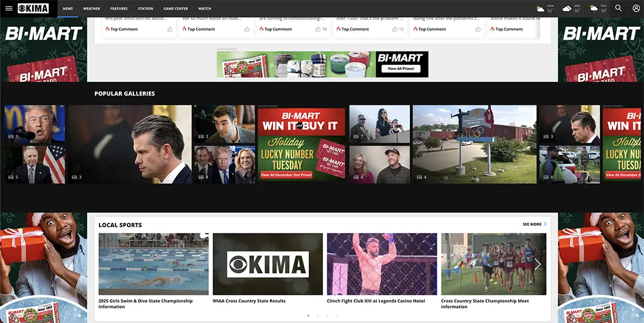Viewport: 644px width, 323px height.
Task: Open the large featured slicked-hair man gallery
Action: point(130,145)
